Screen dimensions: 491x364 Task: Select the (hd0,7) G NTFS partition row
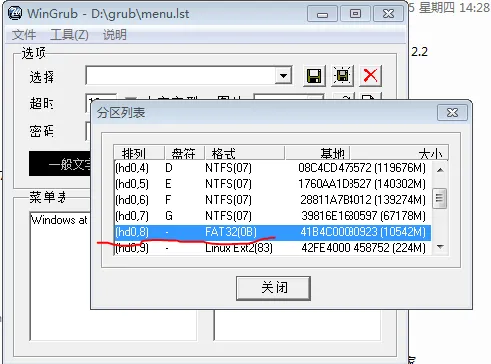(273, 216)
